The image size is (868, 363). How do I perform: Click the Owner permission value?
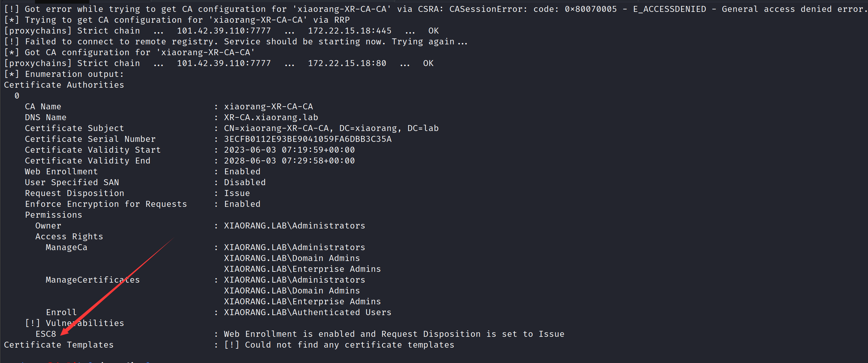[x=294, y=226]
